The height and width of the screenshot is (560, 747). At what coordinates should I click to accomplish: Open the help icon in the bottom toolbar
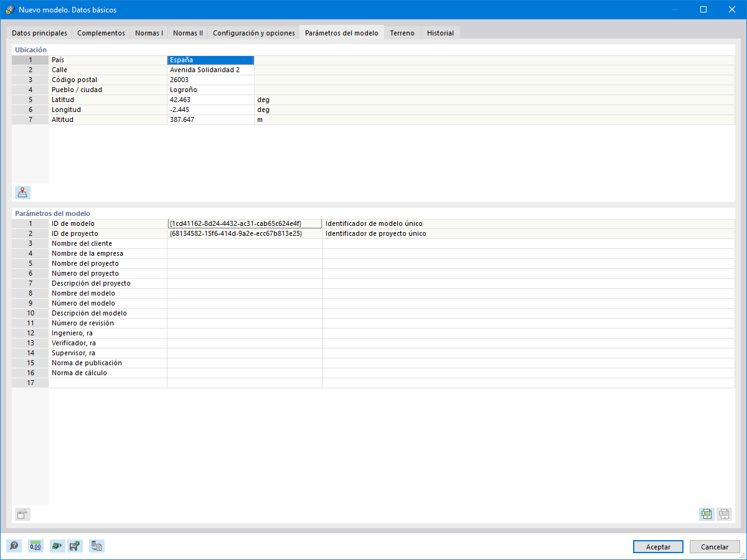14,546
